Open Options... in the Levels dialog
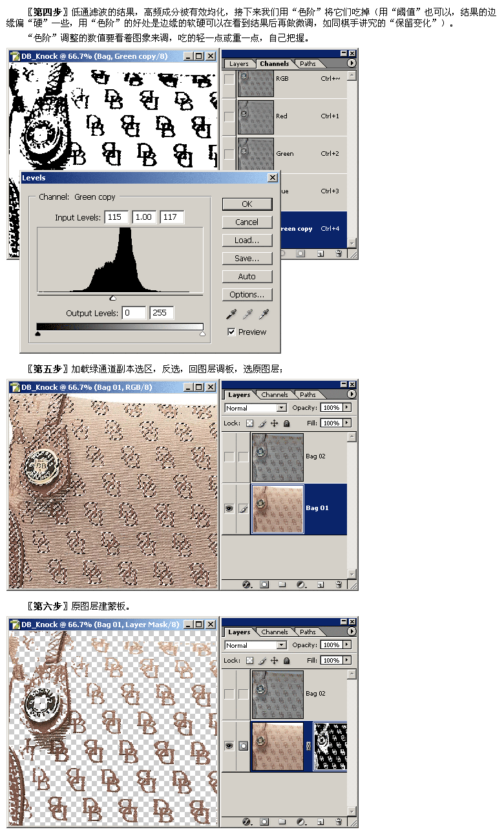Screen dimensions: 504x834 click(x=247, y=295)
